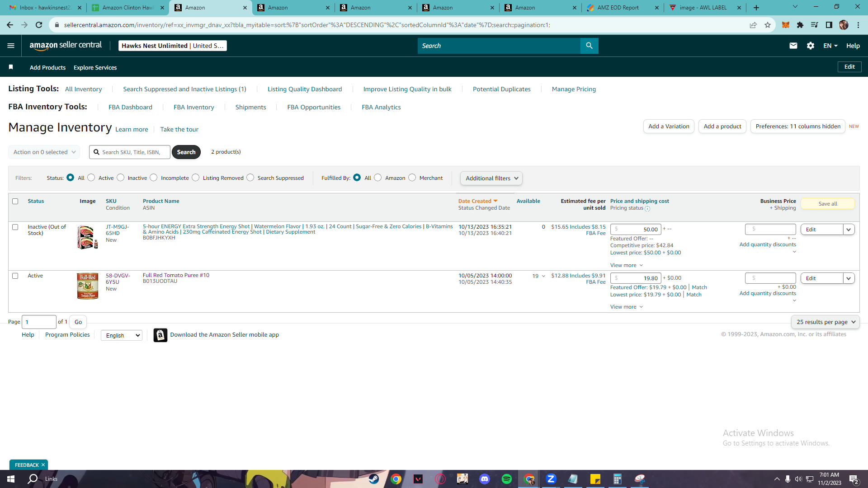This screenshot has width=868, height=488.
Task: Edit the 19.80 price field
Action: point(636,278)
